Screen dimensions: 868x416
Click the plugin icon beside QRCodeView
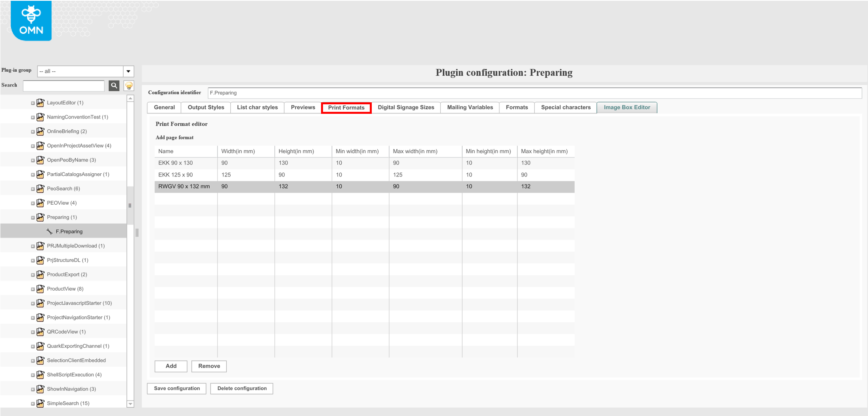(40, 332)
